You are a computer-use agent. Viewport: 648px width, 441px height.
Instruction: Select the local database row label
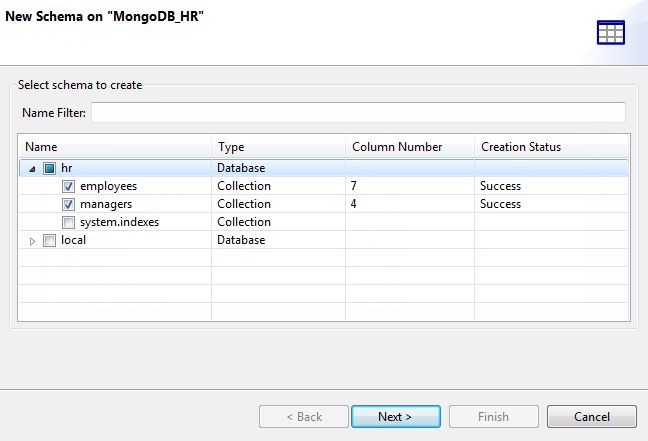73,240
